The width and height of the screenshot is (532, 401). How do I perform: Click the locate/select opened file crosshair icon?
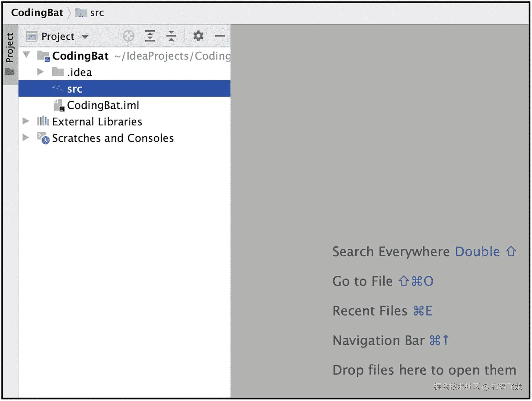[x=128, y=36]
